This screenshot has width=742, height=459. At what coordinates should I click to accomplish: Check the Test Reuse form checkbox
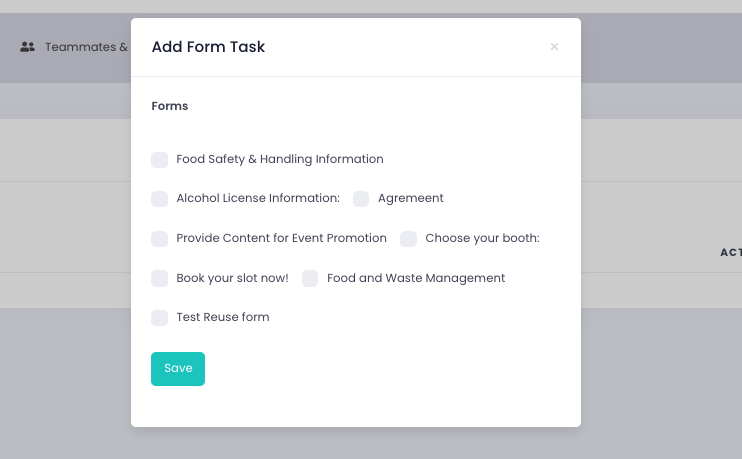coord(160,318)
